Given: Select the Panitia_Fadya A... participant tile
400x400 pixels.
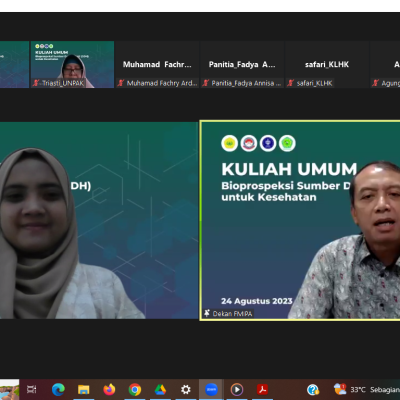Looking at the screenshot, I should [x=242, y=64].
